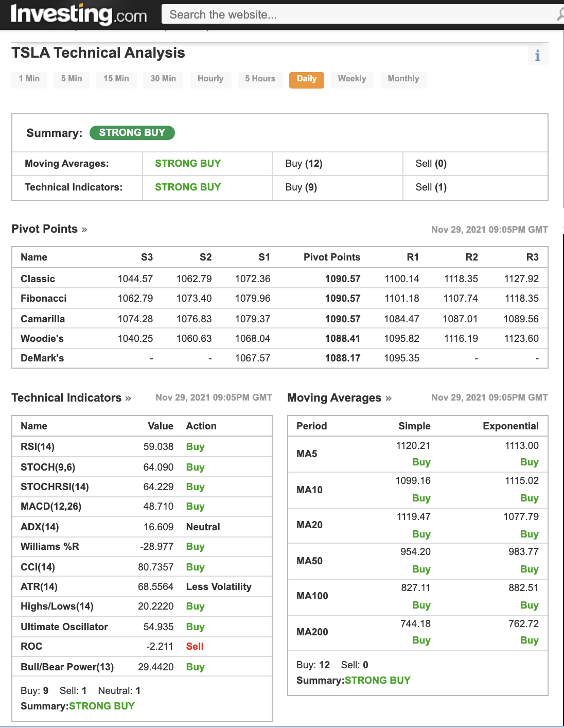This screenshot has width=564, height=728.
Task: Click the Simple column header
Action: coord(415,426)
